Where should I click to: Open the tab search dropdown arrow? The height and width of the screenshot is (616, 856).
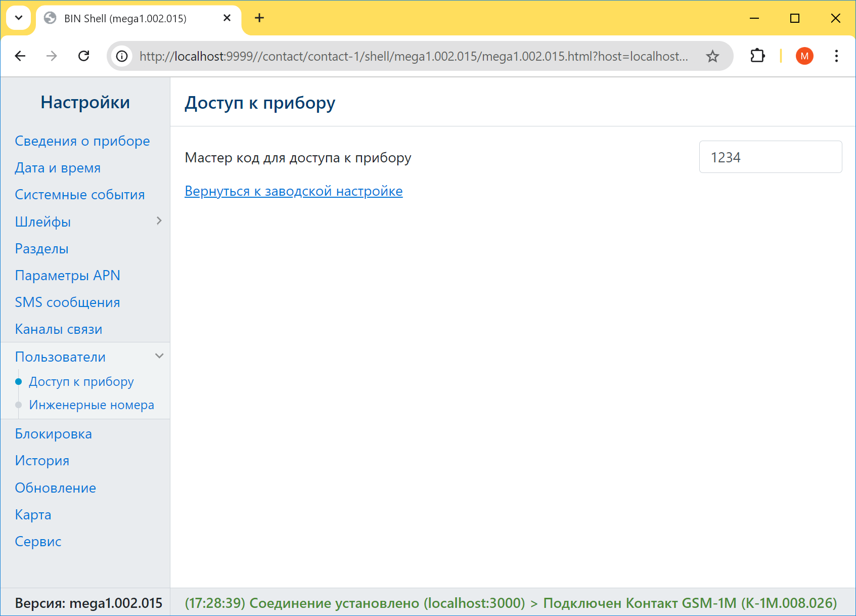[19, 18]
